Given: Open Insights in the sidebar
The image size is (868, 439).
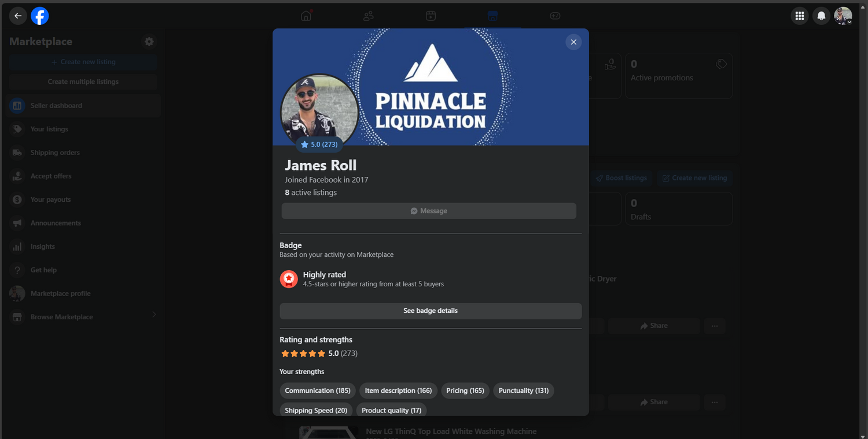Looking at the screenshot, I should 43,246.
